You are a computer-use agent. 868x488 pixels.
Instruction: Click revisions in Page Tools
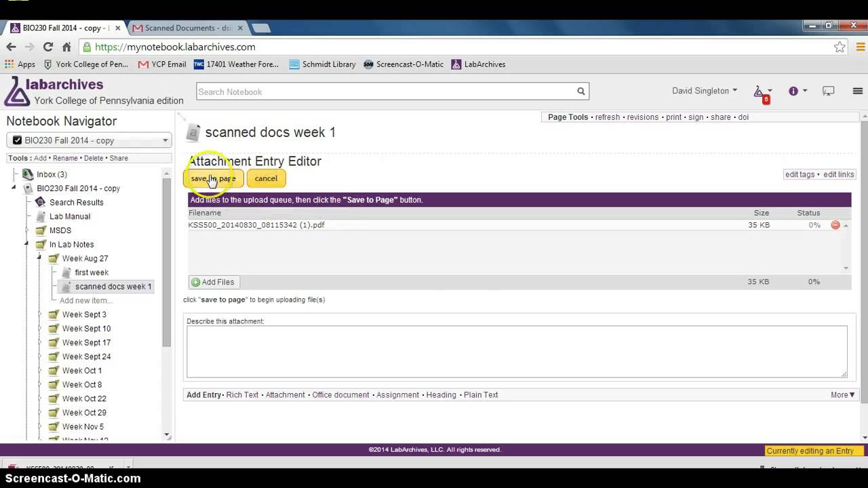pyautogui.click(x=642, y=117)
